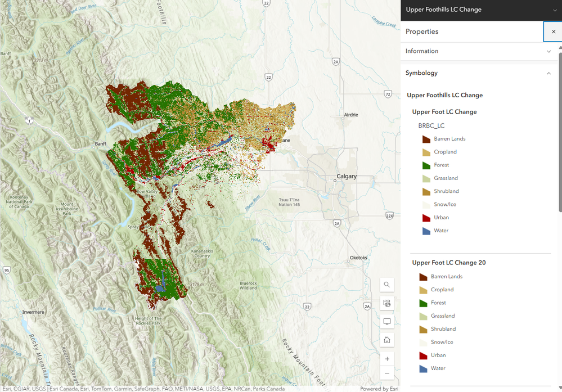562x392 pixels.
Task: Click the Powered by Esri link
Action: tap(379, 389)
